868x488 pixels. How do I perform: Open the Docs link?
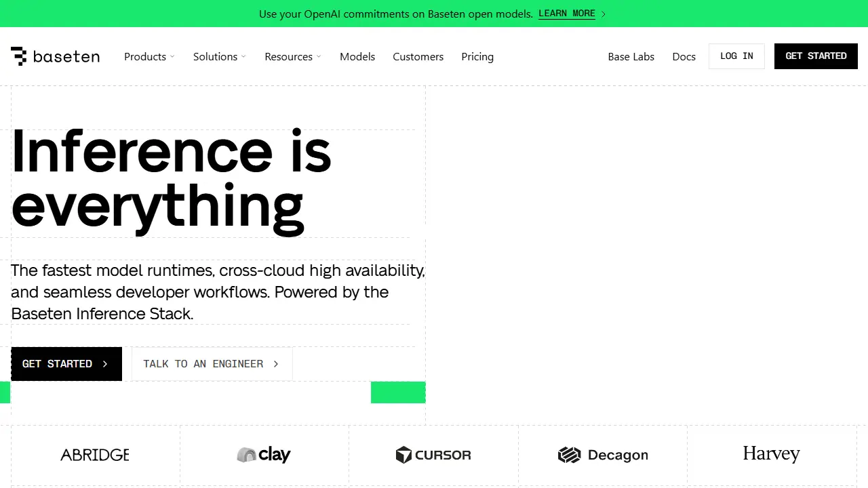pyautogui.click(x=684, y=57)
